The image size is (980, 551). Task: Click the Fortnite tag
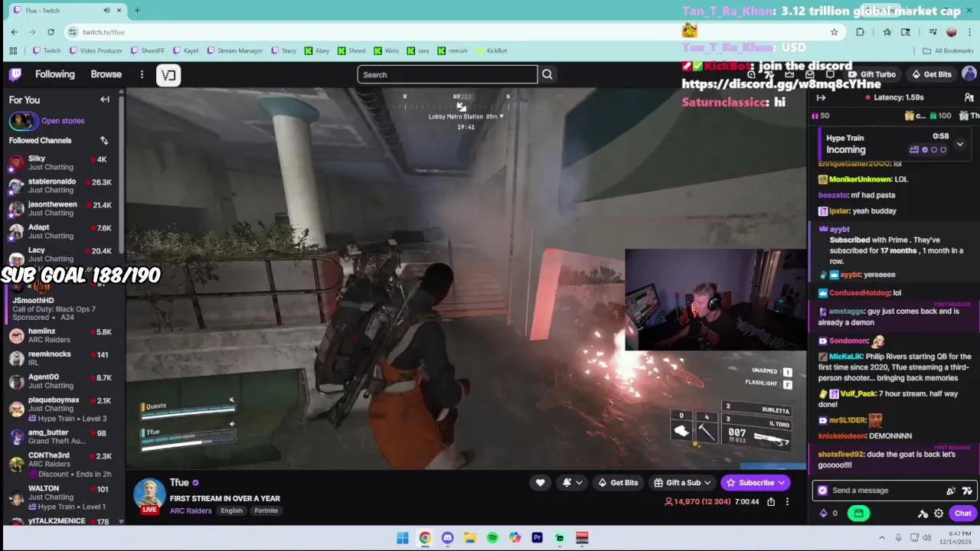pos(266,510)
